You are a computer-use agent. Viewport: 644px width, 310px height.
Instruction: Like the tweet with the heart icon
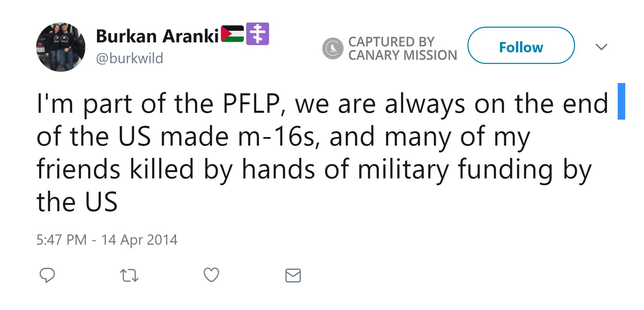click(x=211, y=275)
